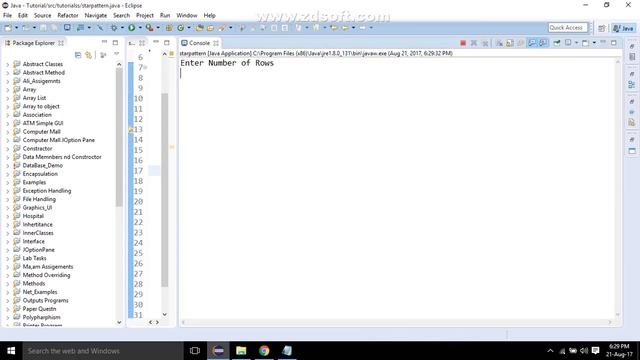Viewport: 640px width, 360px height.
Task: Open the Windows Start menu
Action: [11, 351]
